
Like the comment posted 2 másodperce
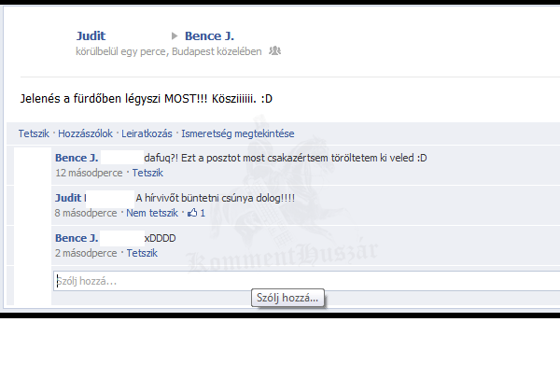[x=142, y=253]
